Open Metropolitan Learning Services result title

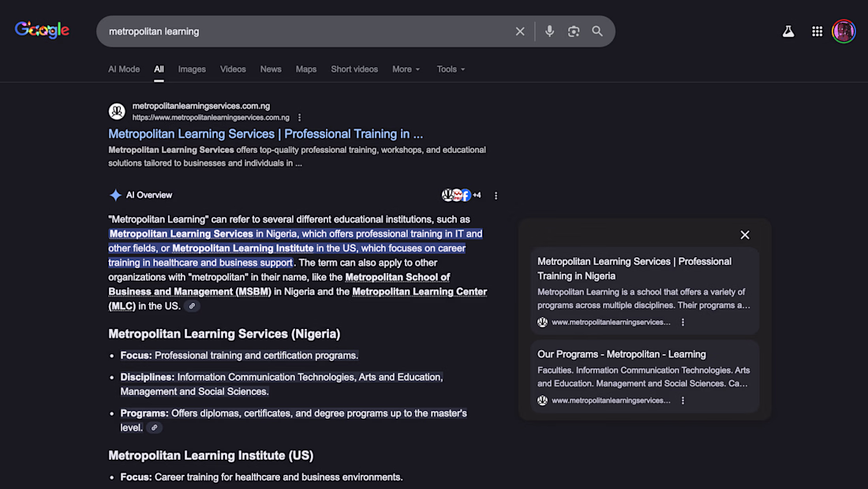(x=265, y=134)
